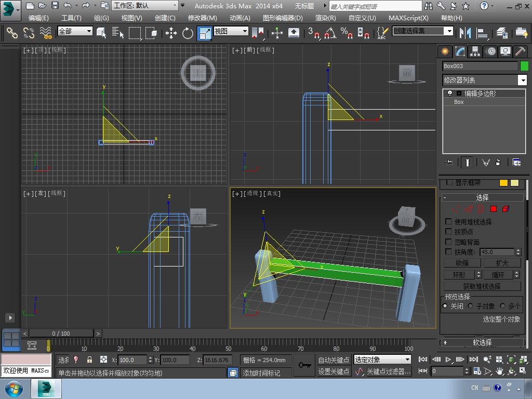The width and height of the screenshot is (532, 399).
Task: Toggle the 编辑多边形 modifier lightbulb
Action: [450, 94]
